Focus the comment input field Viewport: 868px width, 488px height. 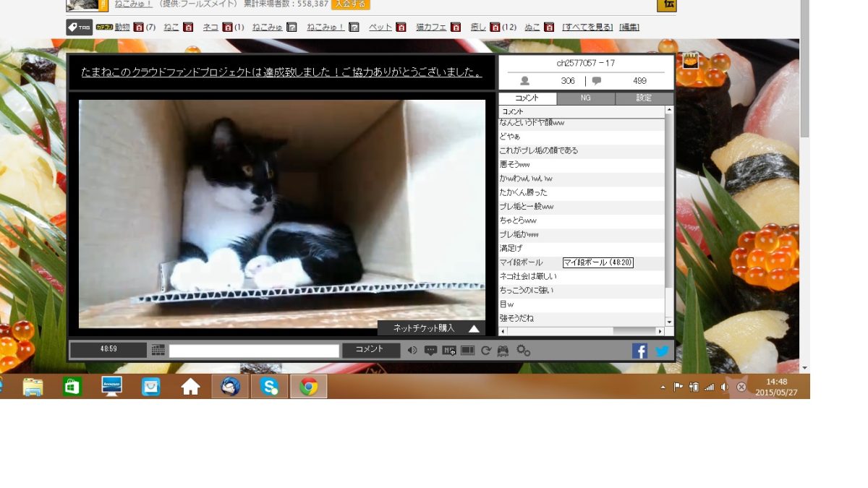click(x=254, y=351)
